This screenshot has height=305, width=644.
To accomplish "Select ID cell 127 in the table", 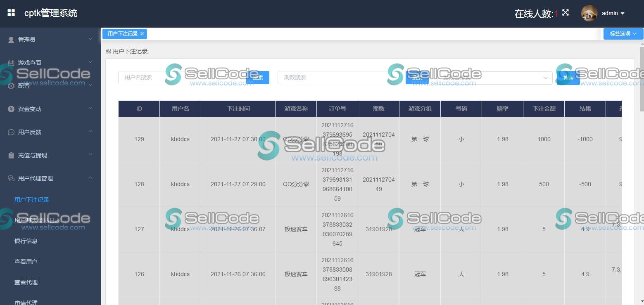I will [139, 229].
